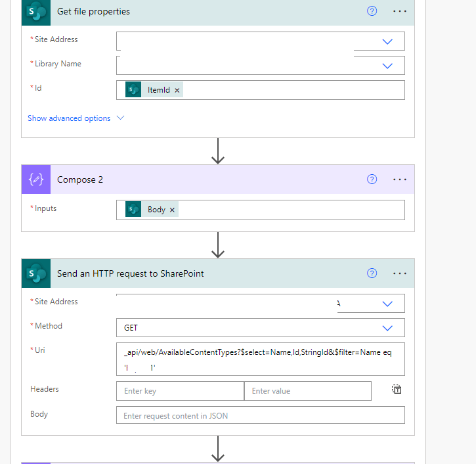Collapse the Get file properties title bar
Image resolution: width=476 pixels, height=464 pixels.
218,12
